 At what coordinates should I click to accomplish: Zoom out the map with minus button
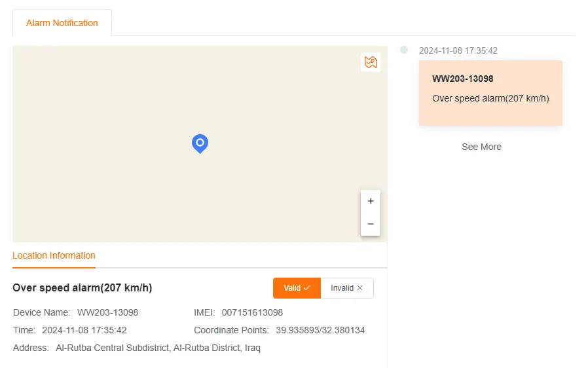(371, 224)
